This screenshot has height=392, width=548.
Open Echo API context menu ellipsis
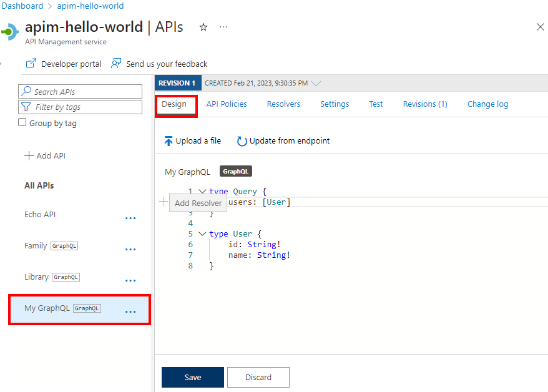[130, 218]
